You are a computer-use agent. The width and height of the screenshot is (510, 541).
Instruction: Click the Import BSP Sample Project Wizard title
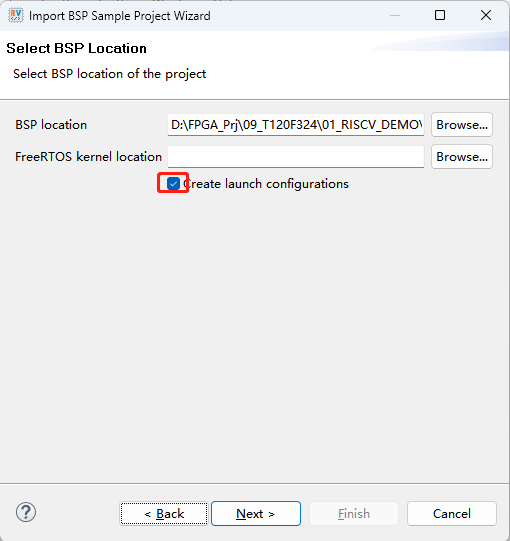tap(120, 16)
